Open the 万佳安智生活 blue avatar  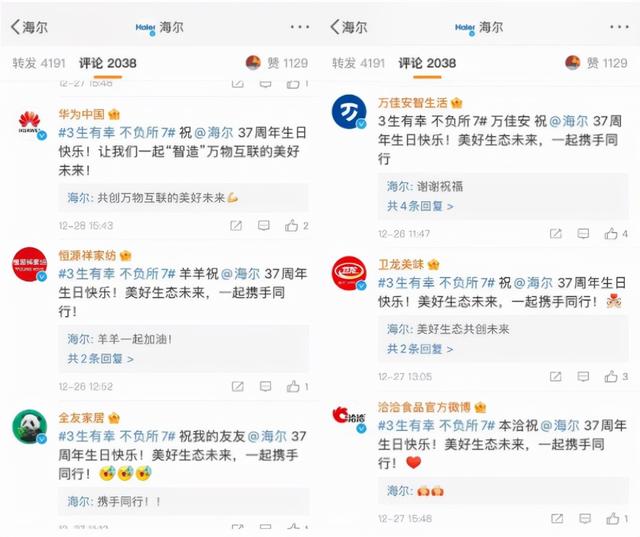(349, 111)
